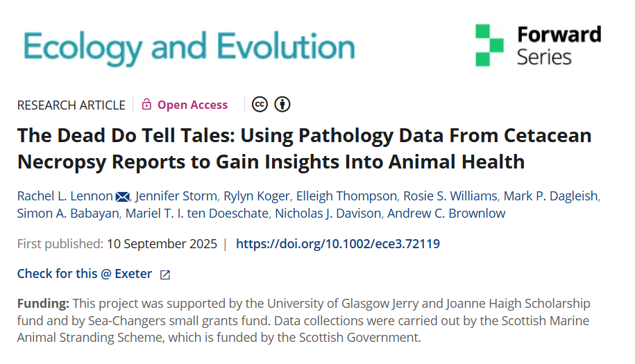Open author Rachel L. Lennon's profile
The width and height of the screenshot is (635, 364).
pos(65,196)
